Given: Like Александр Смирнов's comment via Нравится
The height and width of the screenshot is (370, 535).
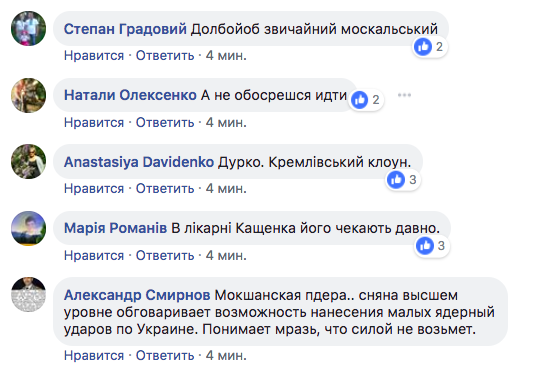Looking at the screenshot, I should (x=94, y=356).
